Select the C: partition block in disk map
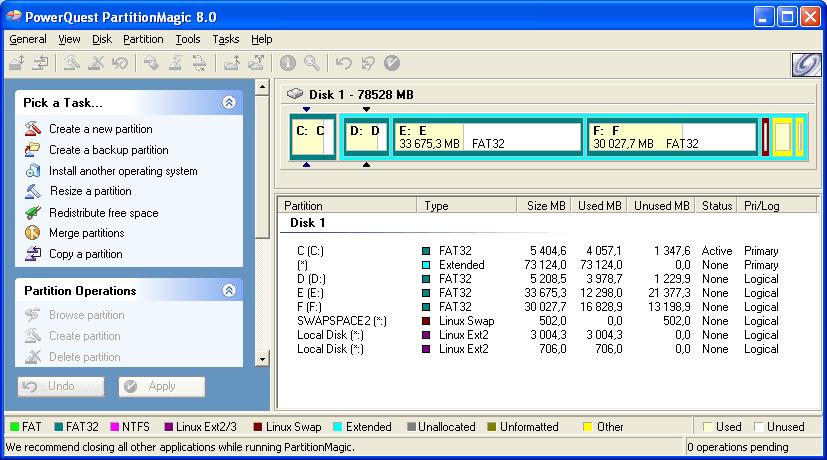The height and width of the screenshot is (460, 827). [x=313, y=137]
